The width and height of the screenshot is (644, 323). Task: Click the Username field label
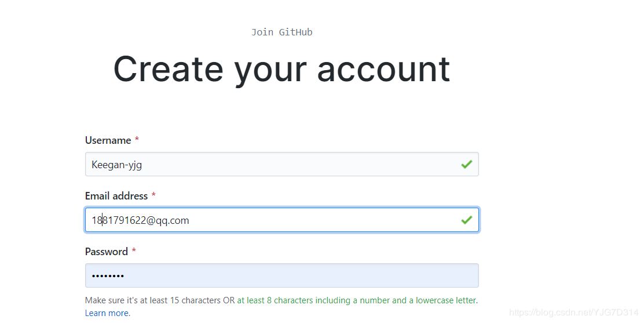(x=108, y=140)
